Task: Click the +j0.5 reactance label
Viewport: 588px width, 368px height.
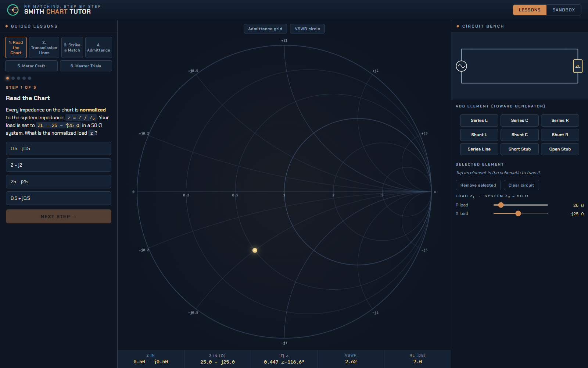Action: click(193, 71)
